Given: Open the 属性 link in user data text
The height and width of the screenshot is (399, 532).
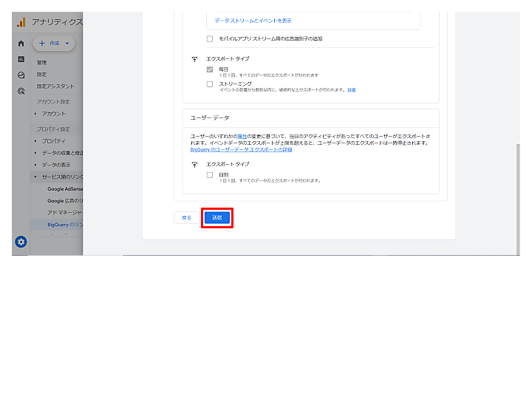Looking at the screenshot, I should coord(242,137).
